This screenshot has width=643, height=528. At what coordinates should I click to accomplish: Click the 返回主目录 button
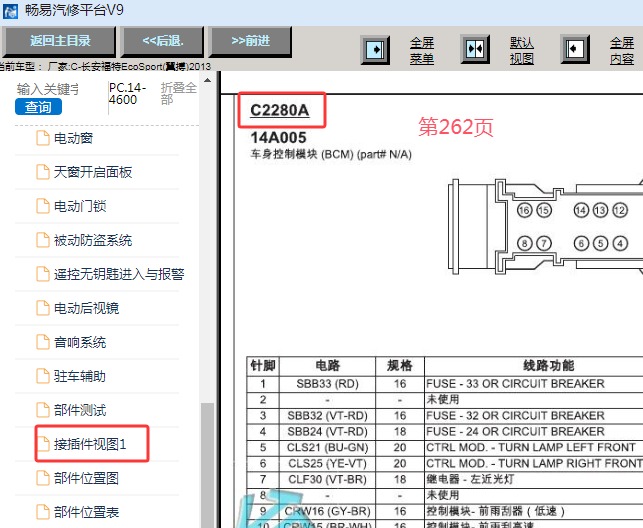(x=59, y=41)
